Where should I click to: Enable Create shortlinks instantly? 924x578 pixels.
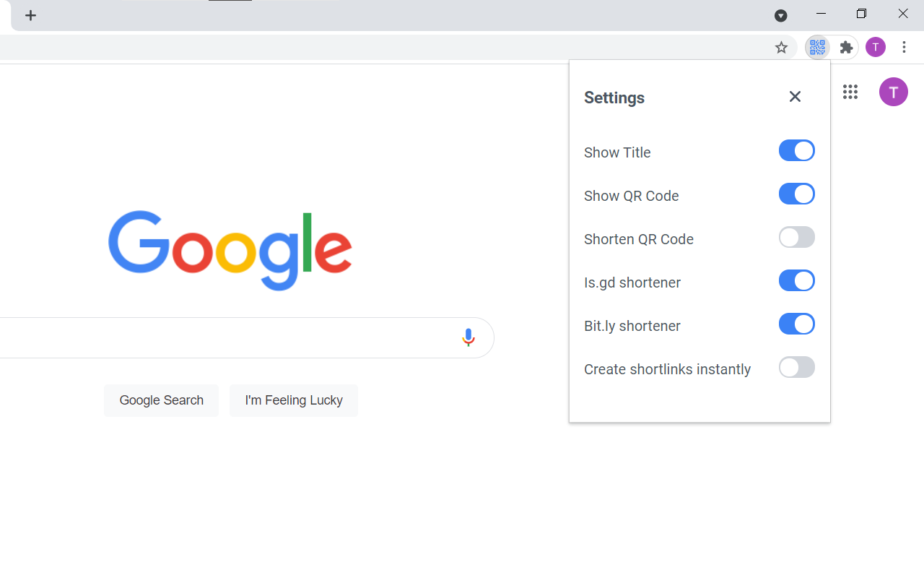click(797, 367)
